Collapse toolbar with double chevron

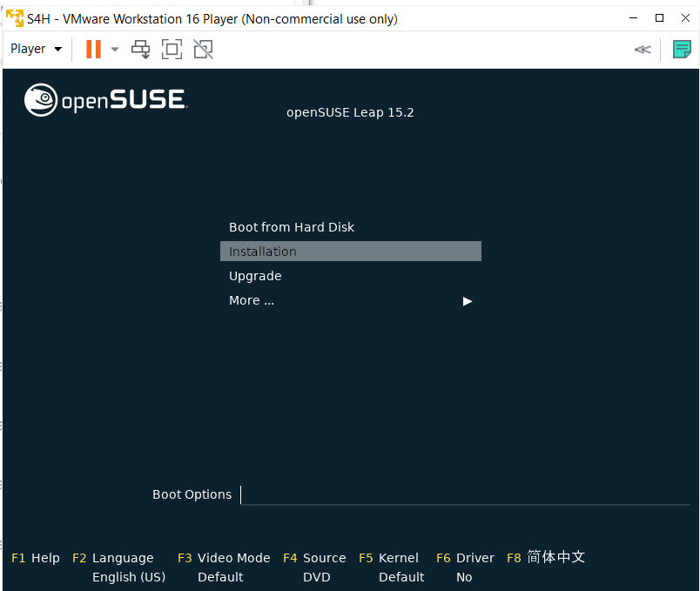643,49
